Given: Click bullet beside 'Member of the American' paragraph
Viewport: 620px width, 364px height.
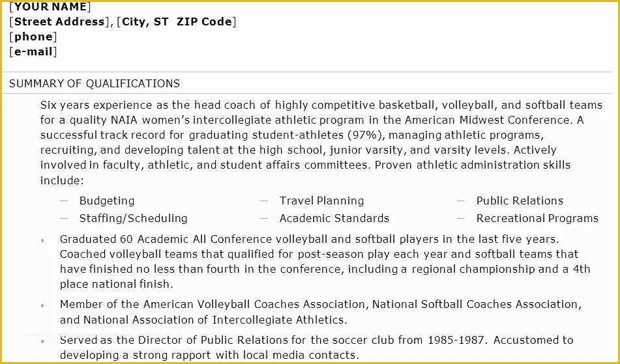Looking at the screenshot, I should click(42, 305).
